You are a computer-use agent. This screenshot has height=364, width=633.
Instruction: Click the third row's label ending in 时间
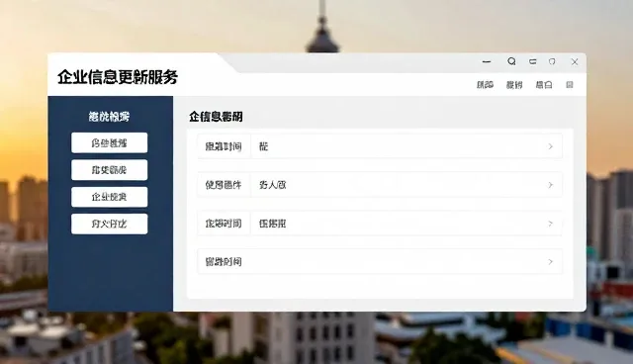coord(224,224)
